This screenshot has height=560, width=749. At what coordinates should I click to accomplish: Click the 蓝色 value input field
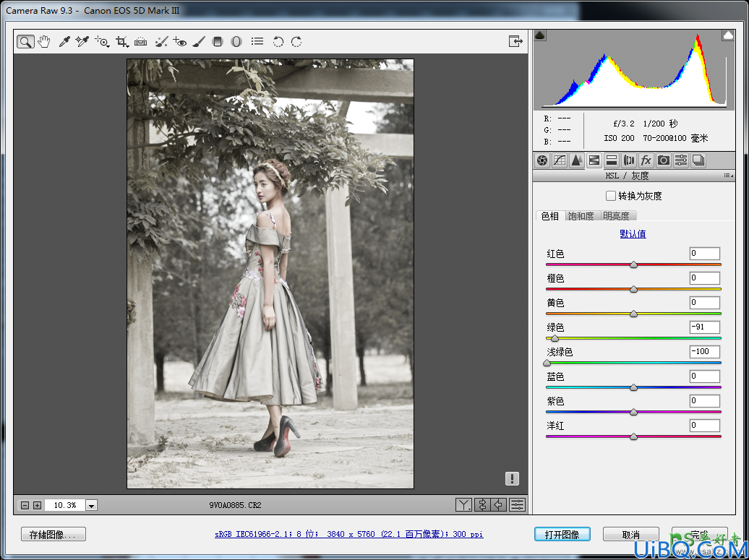click(705, 376)
